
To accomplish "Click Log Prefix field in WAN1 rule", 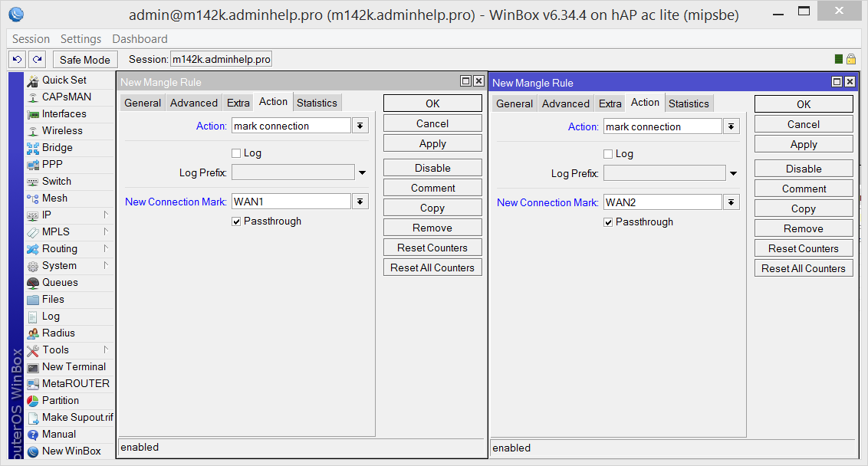I will [x=293, y=172].
